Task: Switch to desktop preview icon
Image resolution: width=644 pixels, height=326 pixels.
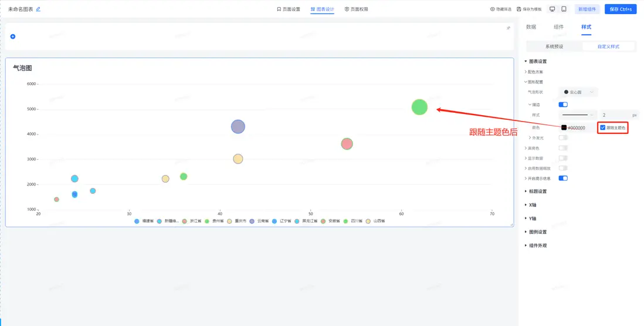Action: (x=553, y=9)
